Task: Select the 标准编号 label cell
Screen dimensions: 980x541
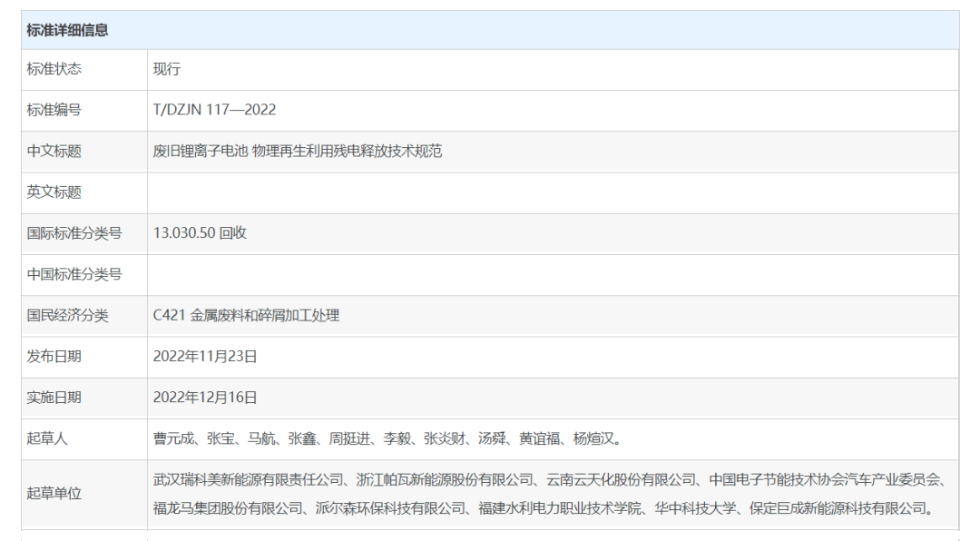Action: [x=54, y=110]
